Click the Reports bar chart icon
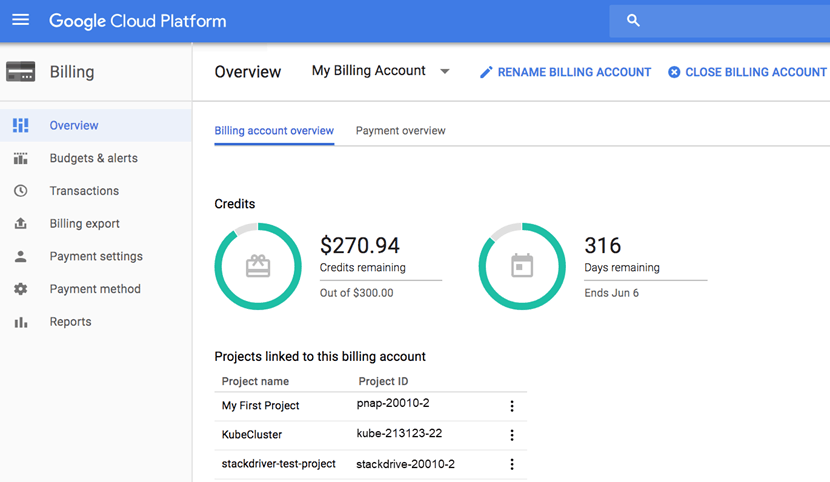Image resolution: width=830 pixels, height=482 pixels. tap(21, 322)
